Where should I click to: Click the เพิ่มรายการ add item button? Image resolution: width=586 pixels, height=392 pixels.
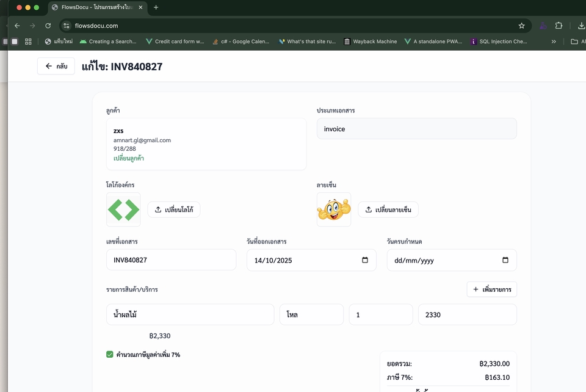pos(491,289)
